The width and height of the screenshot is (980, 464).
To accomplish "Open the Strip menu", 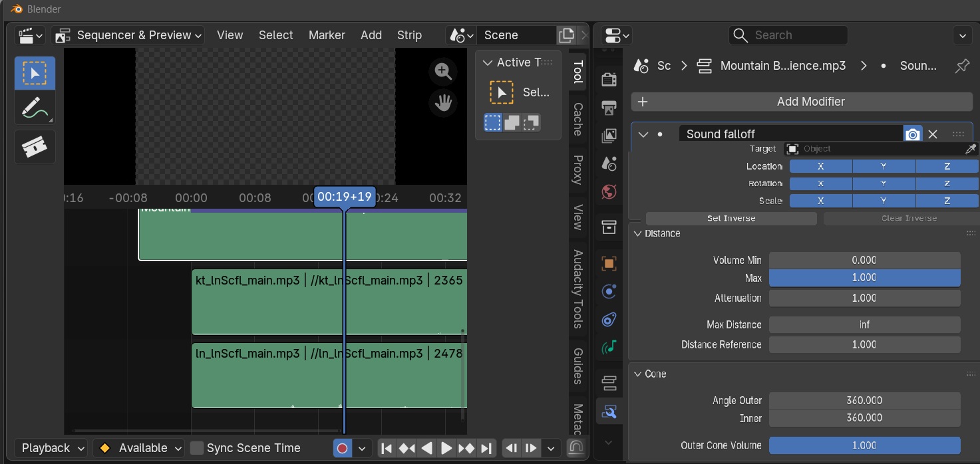I will click(x=409, y=35).
